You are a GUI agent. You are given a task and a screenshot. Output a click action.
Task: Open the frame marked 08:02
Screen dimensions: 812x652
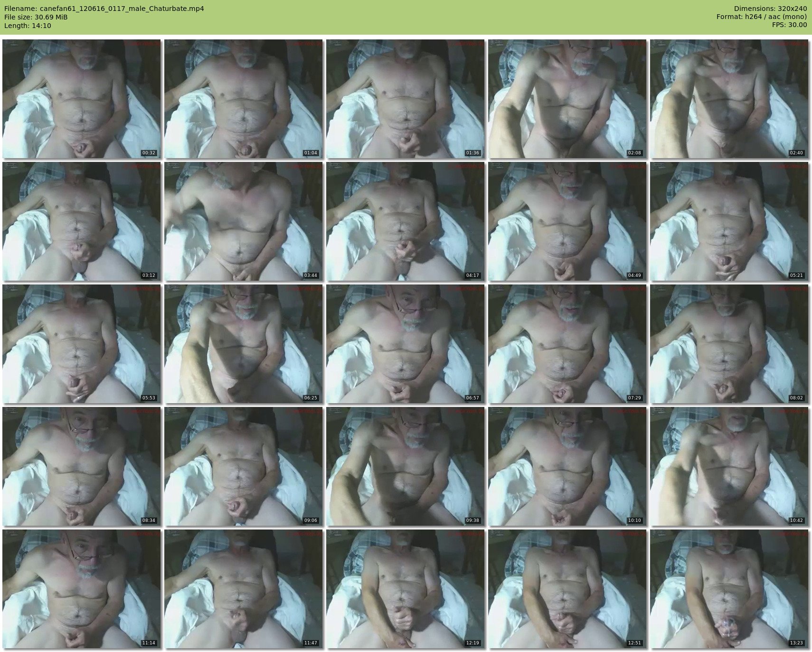click(x=729, y=344)
